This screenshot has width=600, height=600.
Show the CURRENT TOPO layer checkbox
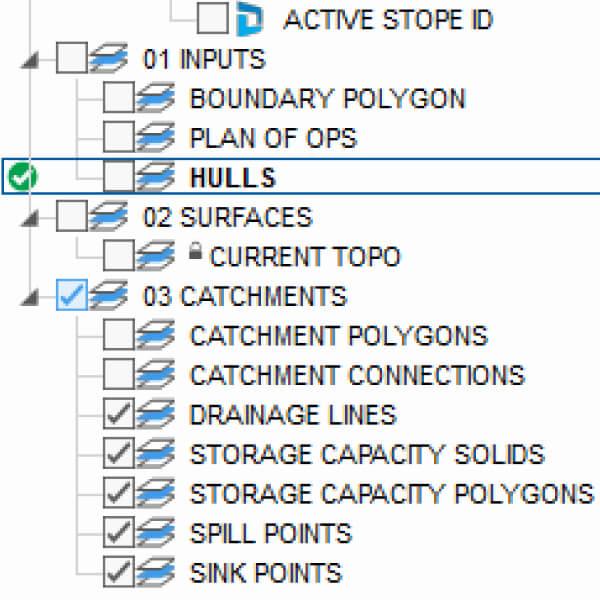point(119,256)
